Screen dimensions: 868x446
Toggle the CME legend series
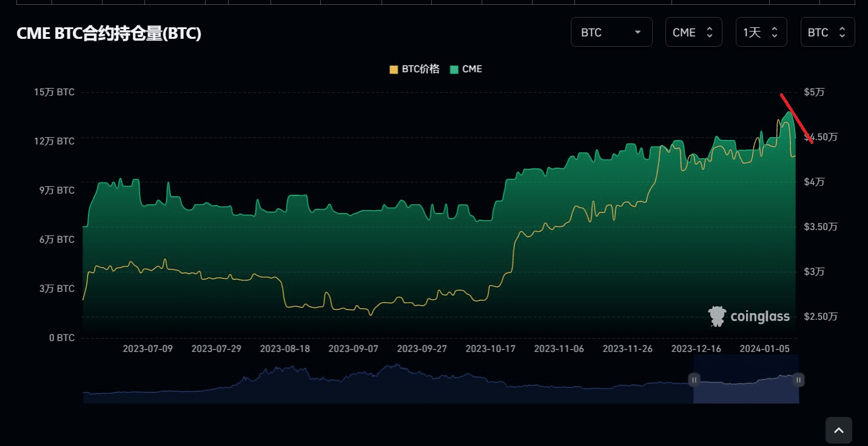466,69
